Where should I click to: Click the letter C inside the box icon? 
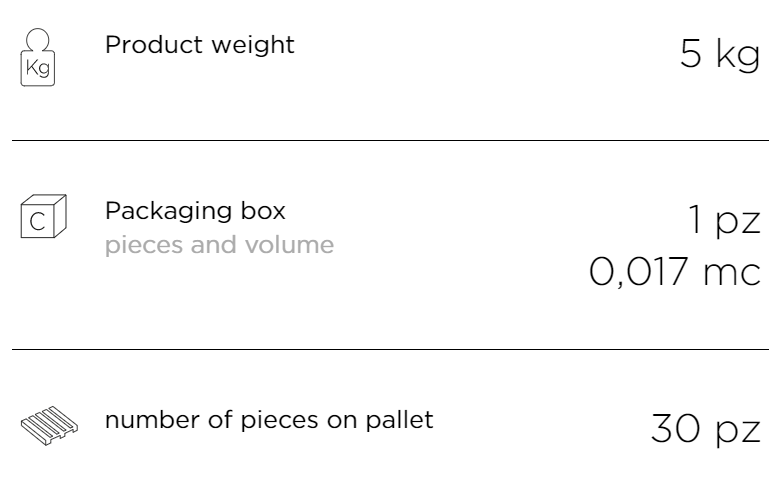pos(37,222)
